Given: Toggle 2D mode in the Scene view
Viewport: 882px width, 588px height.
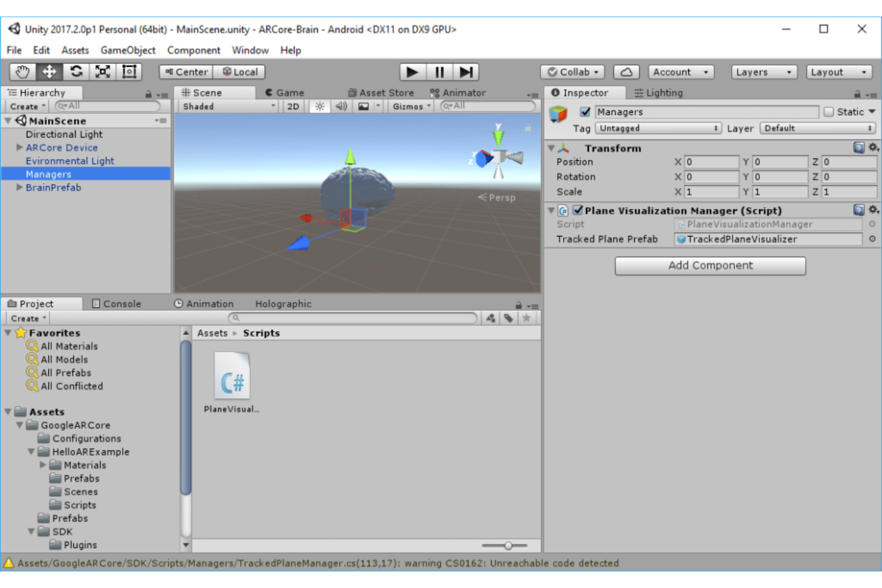Looking at the screenshot, I should point(293,106).
